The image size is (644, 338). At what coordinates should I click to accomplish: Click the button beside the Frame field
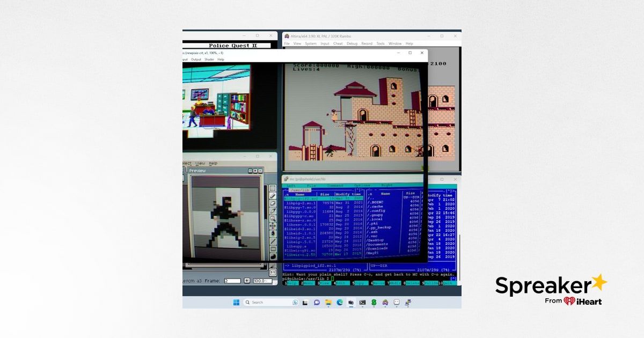[x=247, y=281]
